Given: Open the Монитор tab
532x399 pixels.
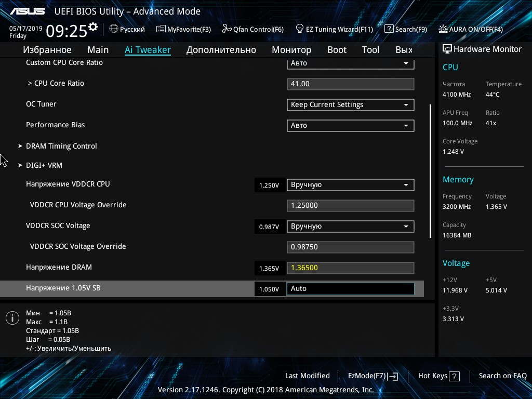Looking at the screenshot, I should (x=291, y=50).
